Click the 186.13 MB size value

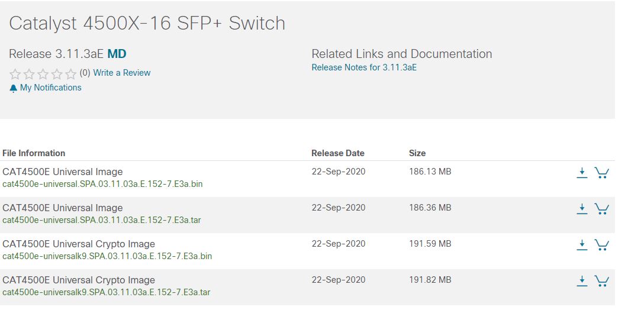(430, 172)
